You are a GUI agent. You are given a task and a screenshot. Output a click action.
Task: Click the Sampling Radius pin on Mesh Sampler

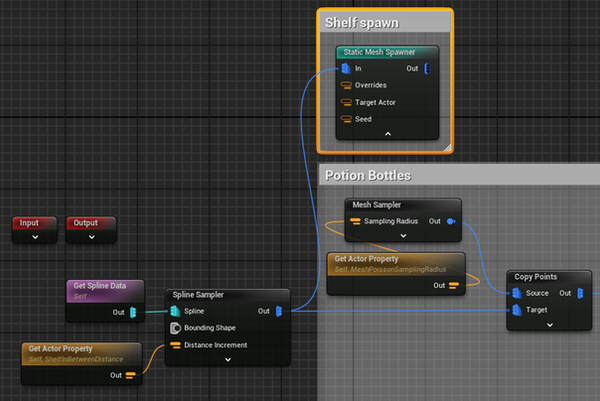[355, 221]
